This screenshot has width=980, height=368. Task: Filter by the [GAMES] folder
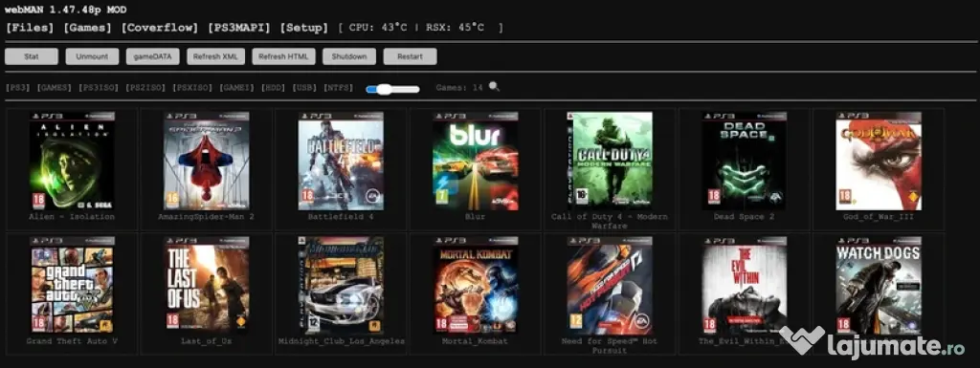pos(55,88)
